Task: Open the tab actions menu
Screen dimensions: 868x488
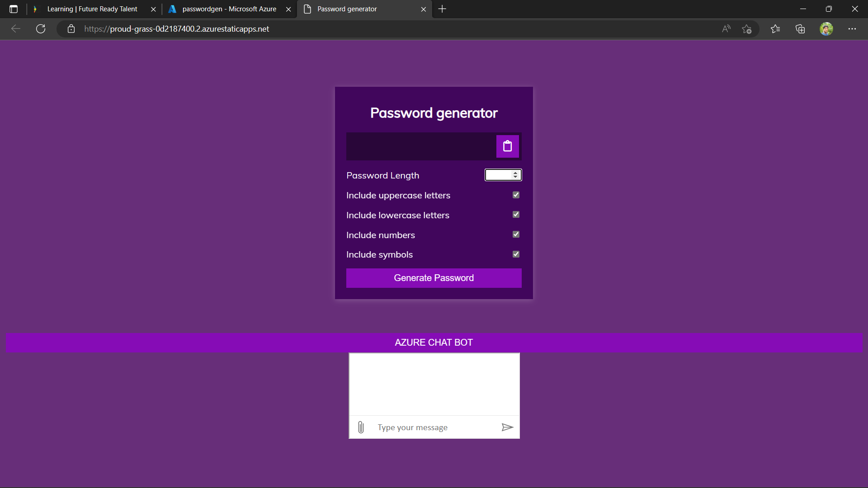Action: tap(14, 9)
